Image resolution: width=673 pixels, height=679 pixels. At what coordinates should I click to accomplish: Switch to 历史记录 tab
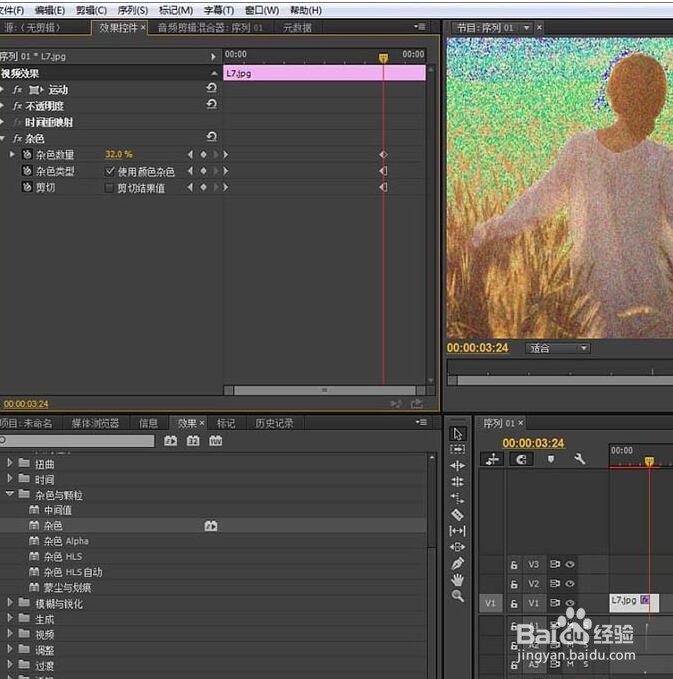[x=274, y=423]
